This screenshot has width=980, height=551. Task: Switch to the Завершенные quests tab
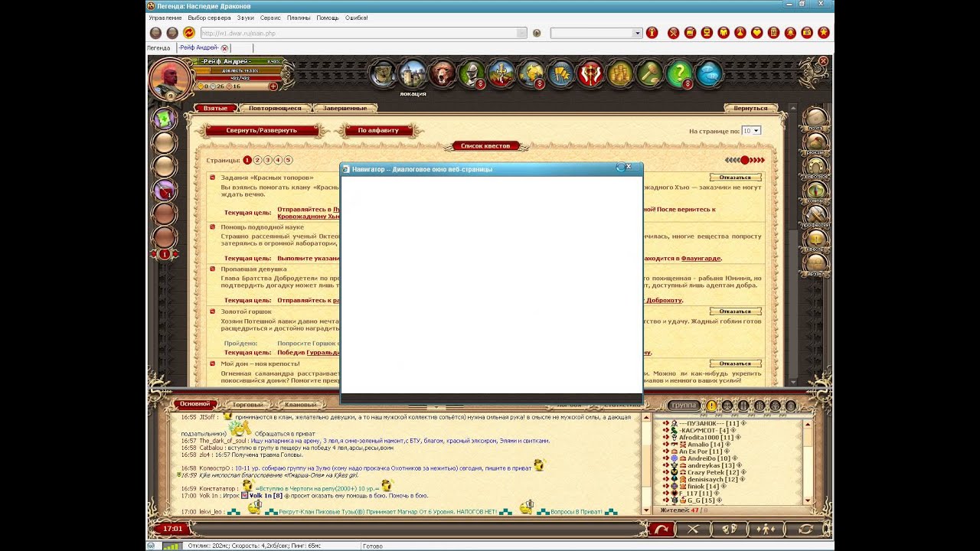(x=345, y=109)
